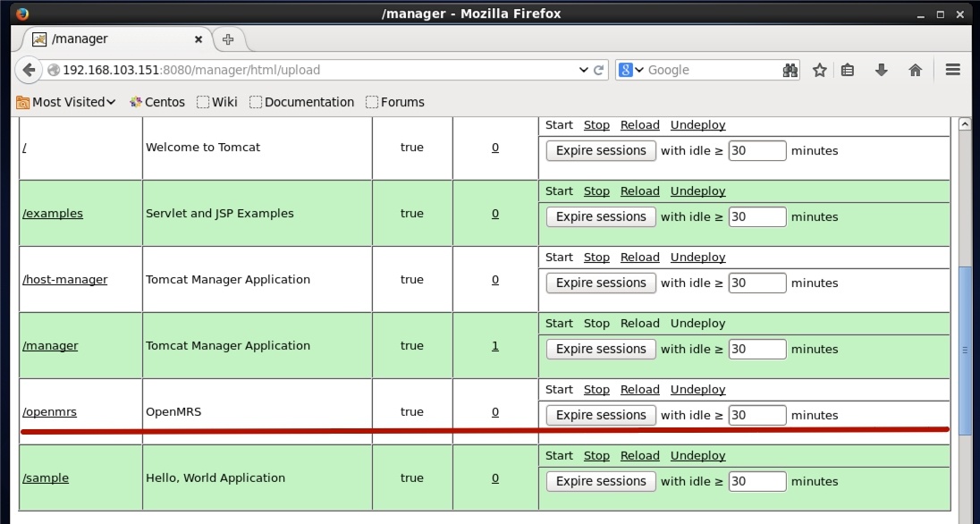Viewport: 980px width, 524px height.
Task: Reload the /openmrs application
Action: coord(640,390)
